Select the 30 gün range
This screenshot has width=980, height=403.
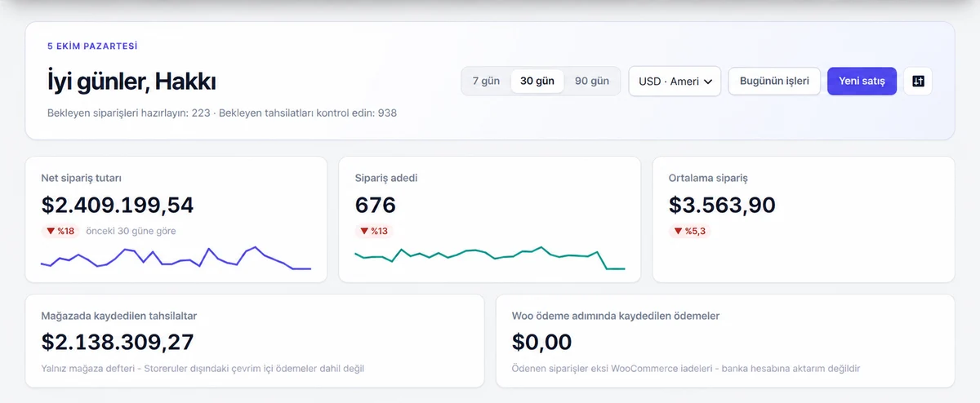pos(537,81)
